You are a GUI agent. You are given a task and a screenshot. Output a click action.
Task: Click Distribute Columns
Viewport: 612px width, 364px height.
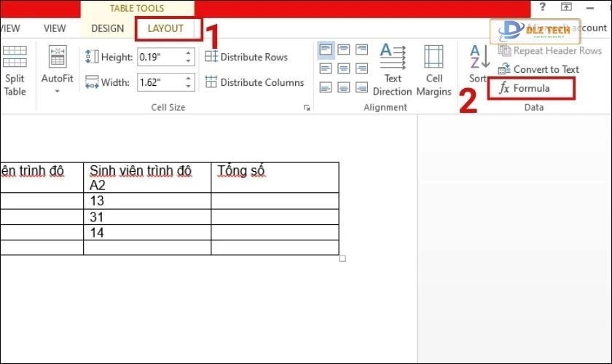[254, 82]
